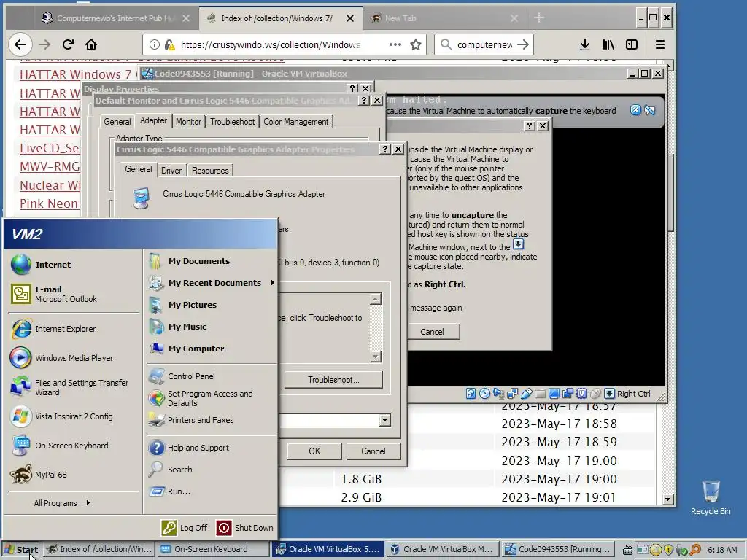
Task: Open Firefox downloads panel
Action: tap(584, 44)
